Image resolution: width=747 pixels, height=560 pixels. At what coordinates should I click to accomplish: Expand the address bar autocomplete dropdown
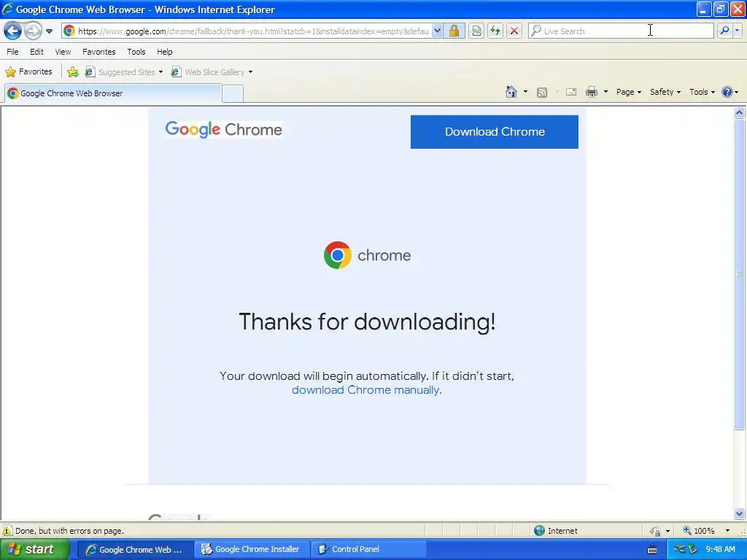(x=437, y=31)
